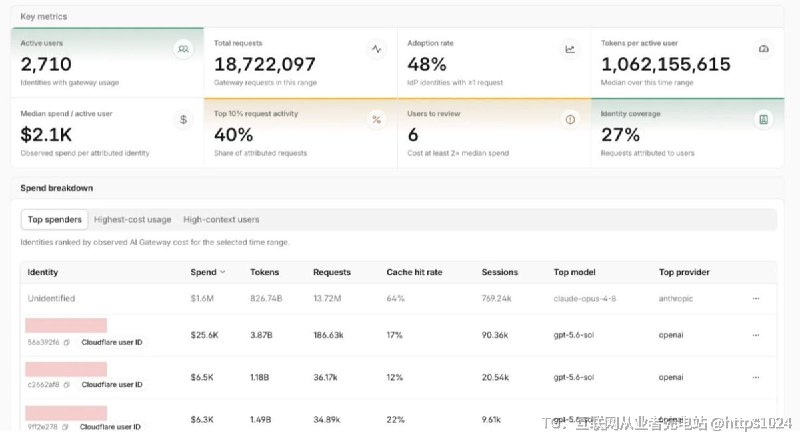
Task: Click the 90.36k sessions cell
Action: [494, 336]
